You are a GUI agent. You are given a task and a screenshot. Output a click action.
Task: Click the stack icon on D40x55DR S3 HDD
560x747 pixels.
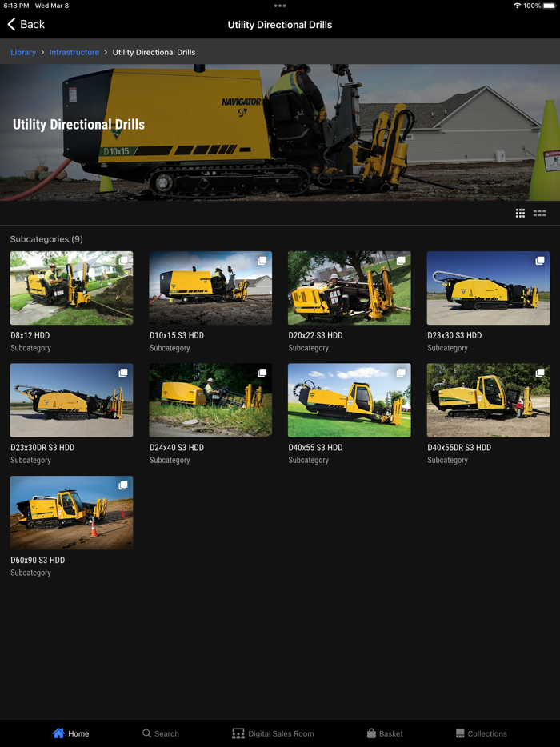point(540,373)
